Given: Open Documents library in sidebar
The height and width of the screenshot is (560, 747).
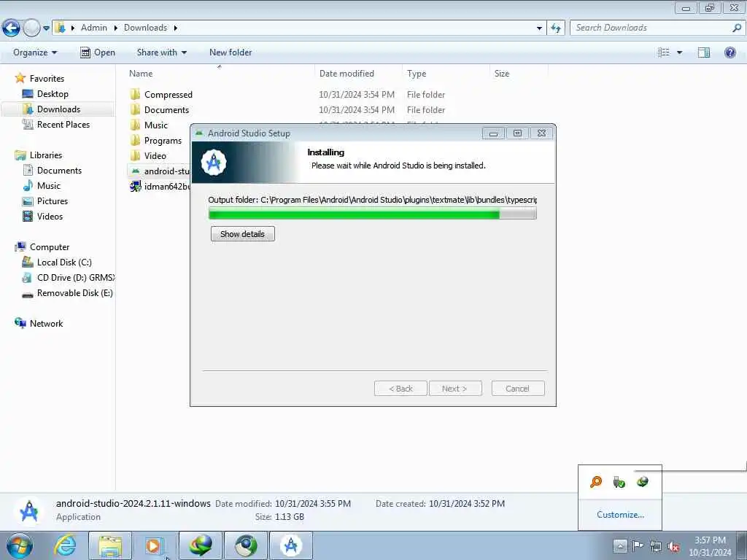Looking at the screenshot, I should 53,171.
